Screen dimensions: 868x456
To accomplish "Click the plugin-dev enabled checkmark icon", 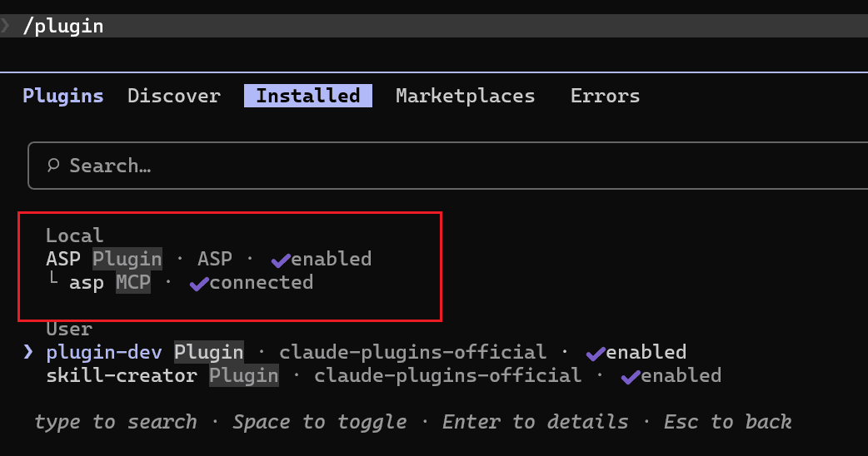I will (x=595, y=353).
